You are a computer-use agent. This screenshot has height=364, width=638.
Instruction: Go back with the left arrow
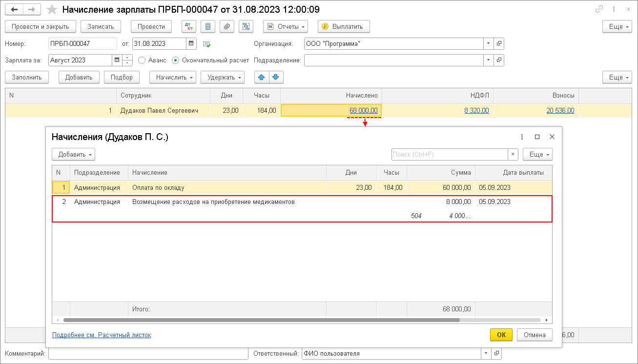(x=14, y=10)
